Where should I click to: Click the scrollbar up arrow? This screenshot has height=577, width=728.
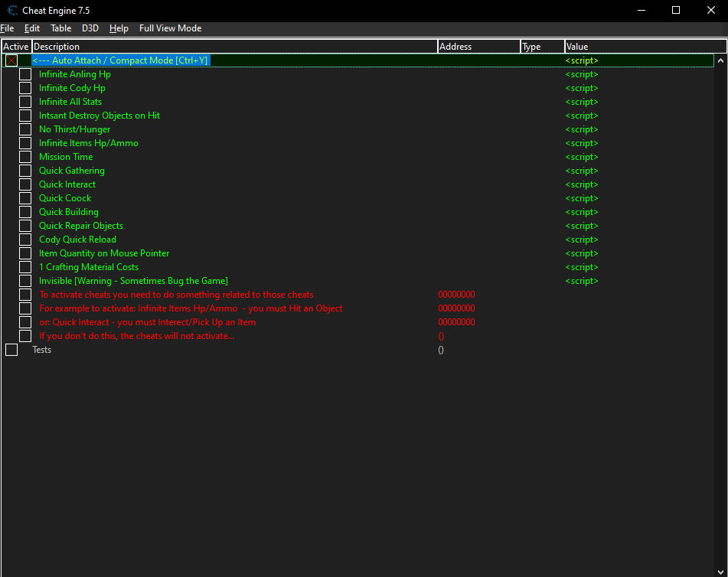point(720,60)
